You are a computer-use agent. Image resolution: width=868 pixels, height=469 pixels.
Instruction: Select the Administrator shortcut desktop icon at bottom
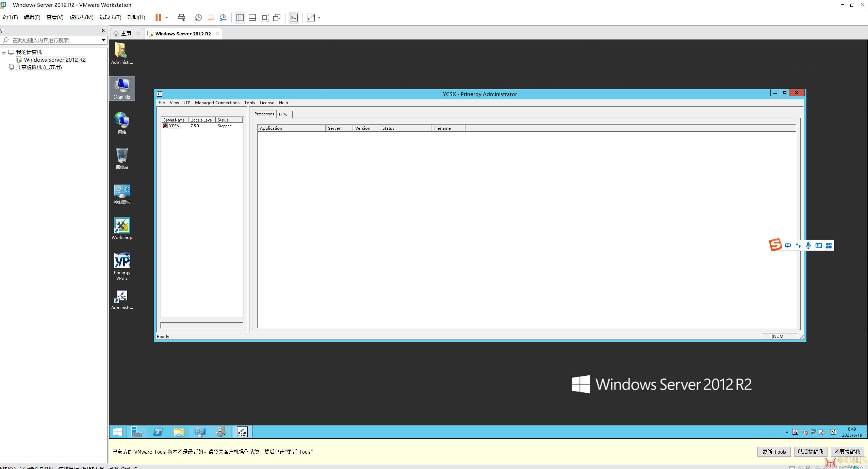pyautogui.click(x=122, y=300)
